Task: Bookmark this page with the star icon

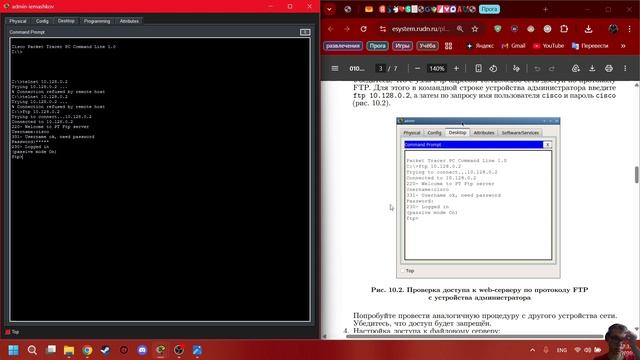Action: pyautogui.click(x=475, y=29)
